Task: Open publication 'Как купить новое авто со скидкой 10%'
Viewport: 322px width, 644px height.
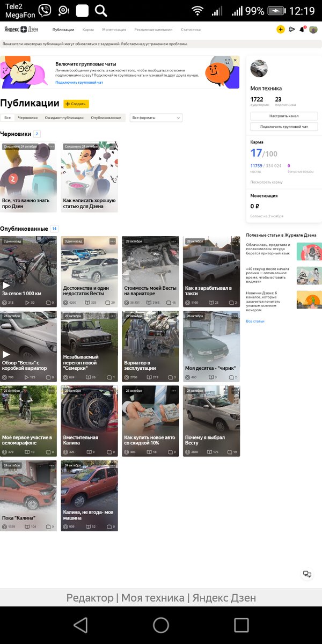Action: 150,421
